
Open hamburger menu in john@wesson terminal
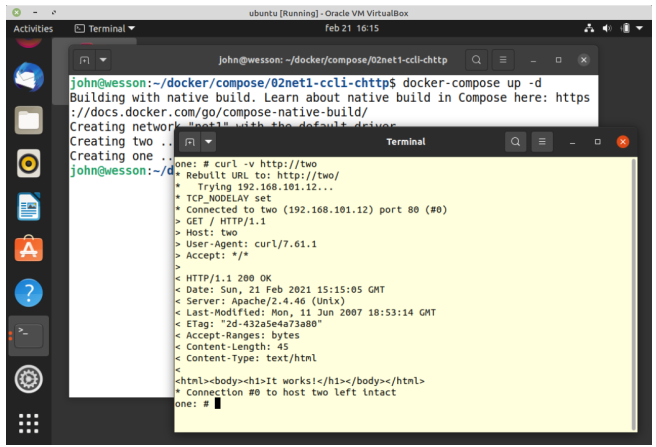pyautogui.click(x=504, y=59)
